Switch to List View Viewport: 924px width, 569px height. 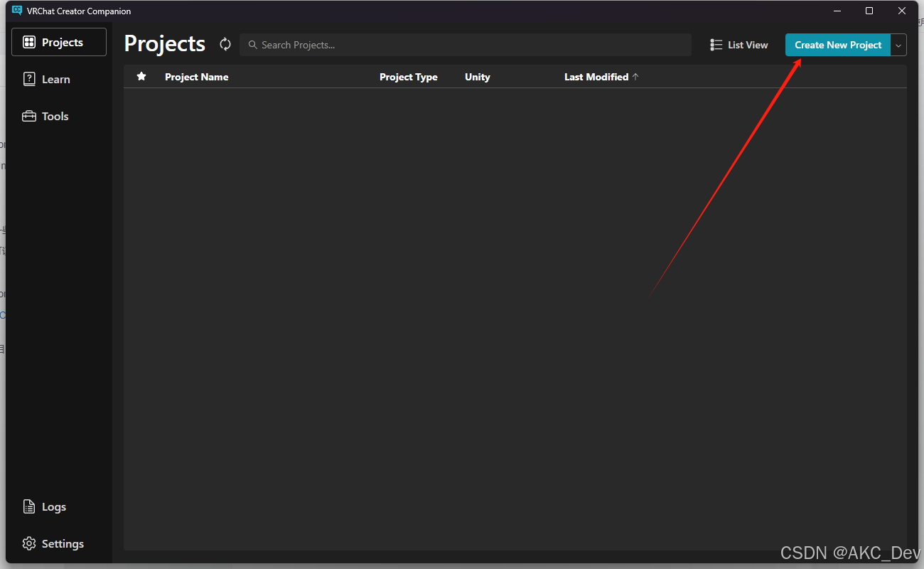(739, 45)
